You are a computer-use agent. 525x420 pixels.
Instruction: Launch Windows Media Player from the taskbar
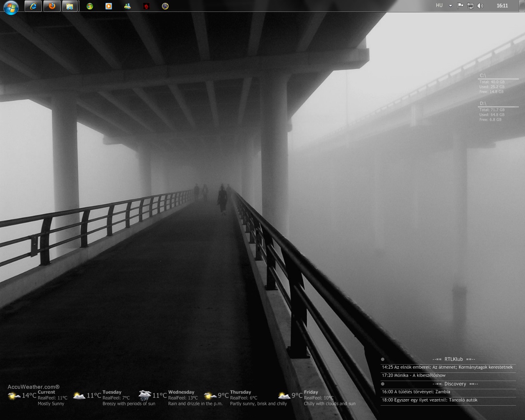point(109,6)
